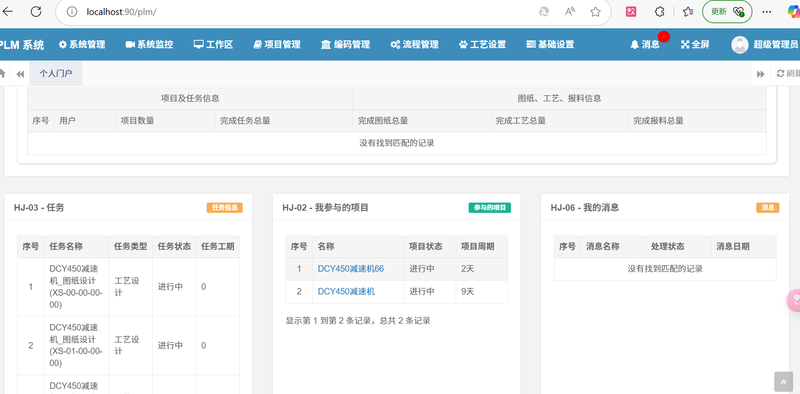Open 系统监控 menu
The width and height of the screenshot is (800, 394).
tap(149, 44)
